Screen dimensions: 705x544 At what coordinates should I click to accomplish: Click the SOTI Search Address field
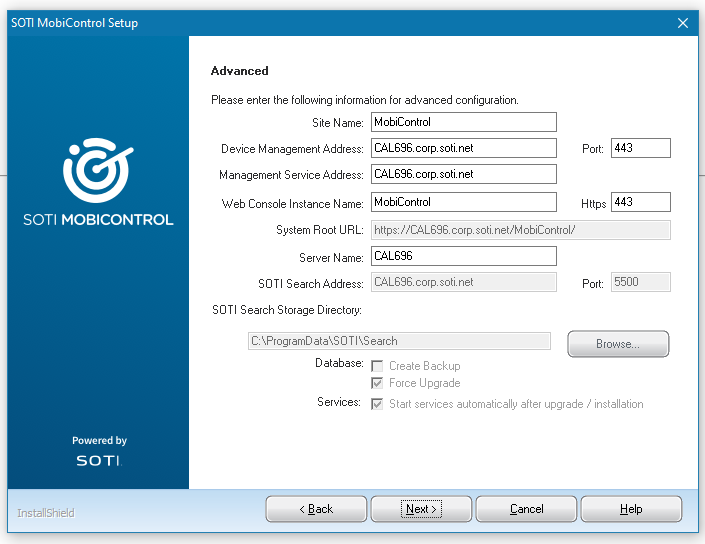coord(464,282)
